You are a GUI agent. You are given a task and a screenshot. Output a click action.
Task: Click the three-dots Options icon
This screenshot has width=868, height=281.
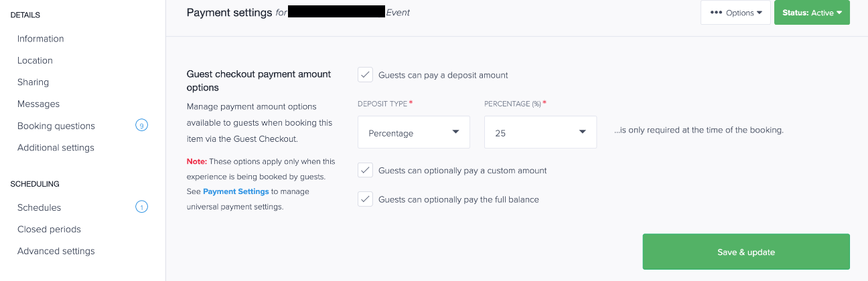click(x=716, y=13)
